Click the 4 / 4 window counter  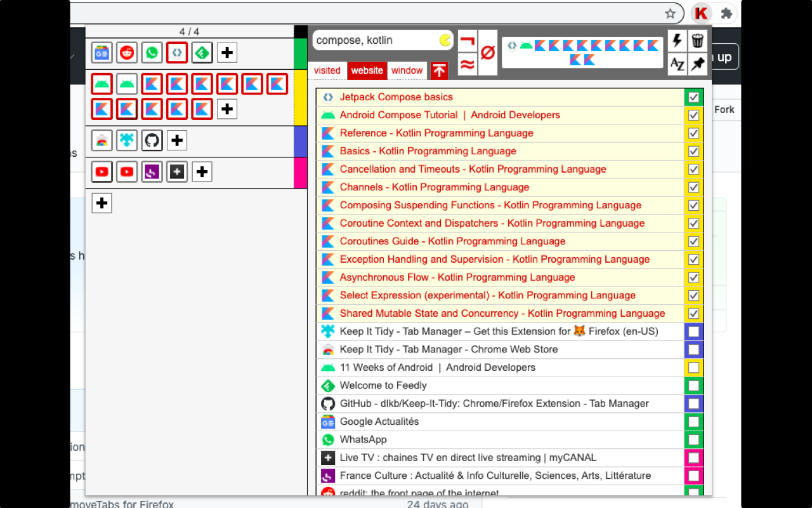coord(189,32)
